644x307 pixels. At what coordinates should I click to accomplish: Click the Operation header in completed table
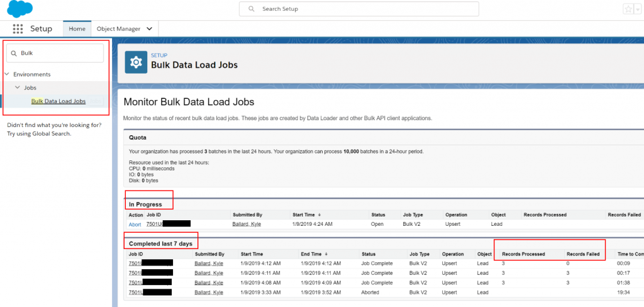[x=453, y=254]
